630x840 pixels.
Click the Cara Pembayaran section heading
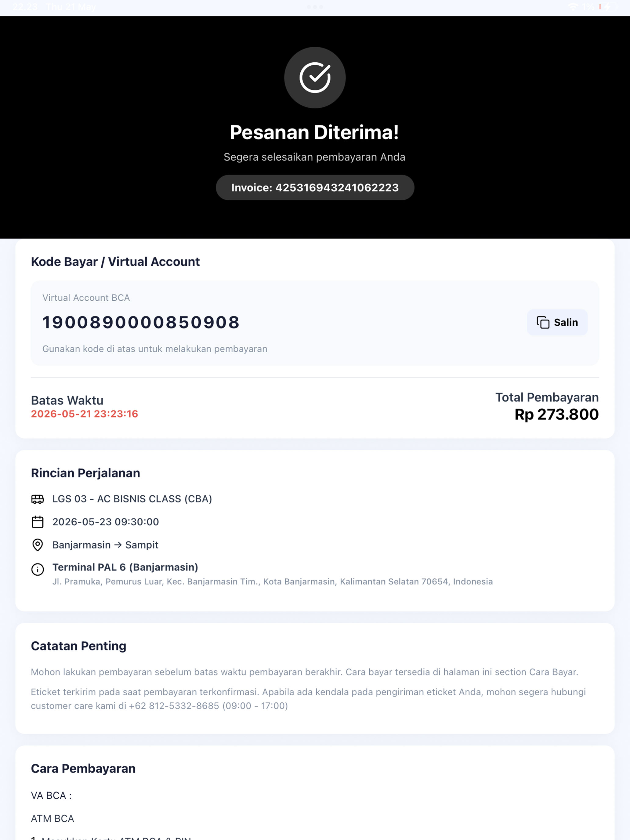click(x=83, y=768)
